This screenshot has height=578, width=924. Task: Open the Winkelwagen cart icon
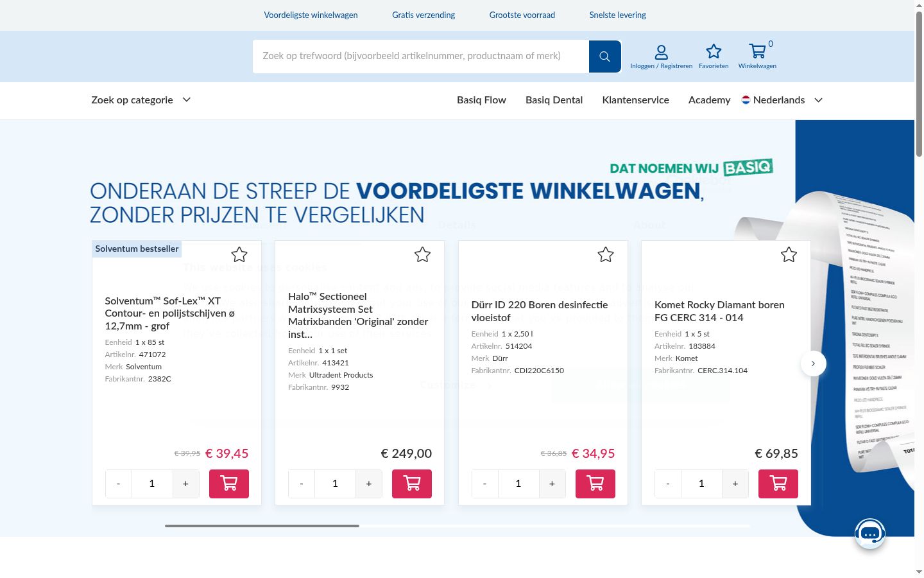click(757, 57)
